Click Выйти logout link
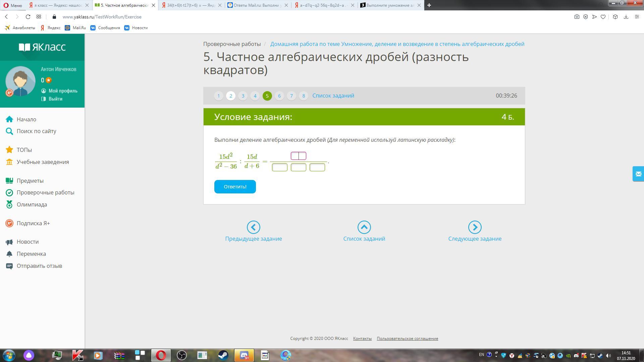The width and height of the screenshot is (644, 362). [55, 99]
